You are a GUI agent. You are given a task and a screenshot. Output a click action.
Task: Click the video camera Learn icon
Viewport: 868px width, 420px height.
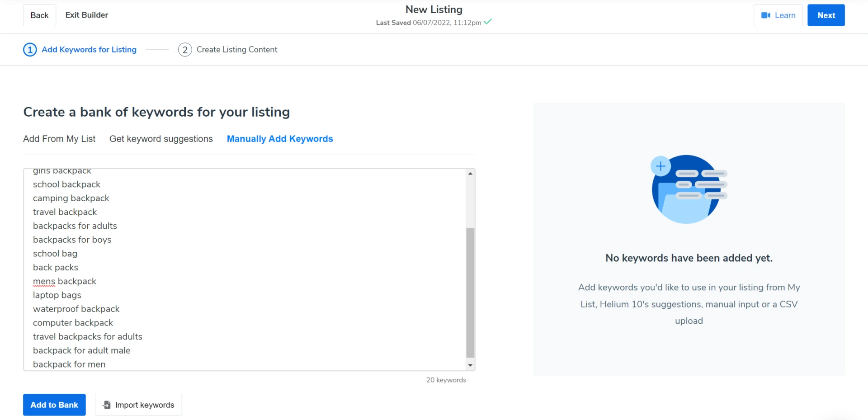[x=765, y=15]
